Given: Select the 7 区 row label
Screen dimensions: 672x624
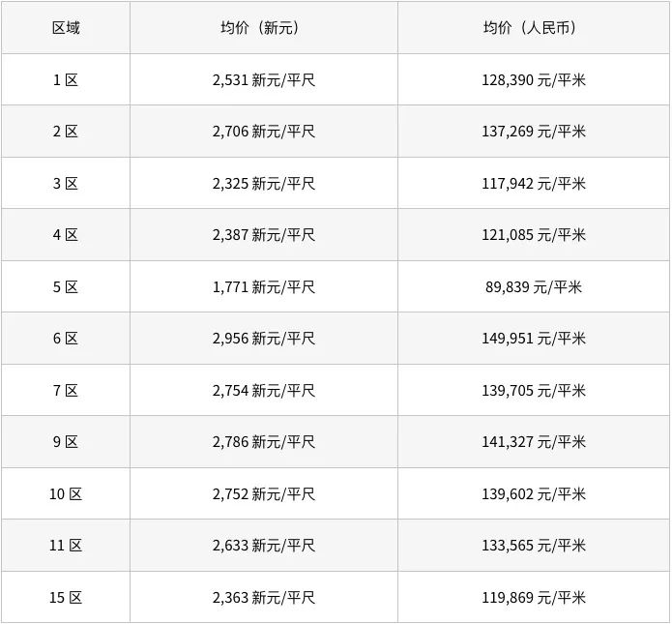Looking at the screenshot, I should coord(66,391).
